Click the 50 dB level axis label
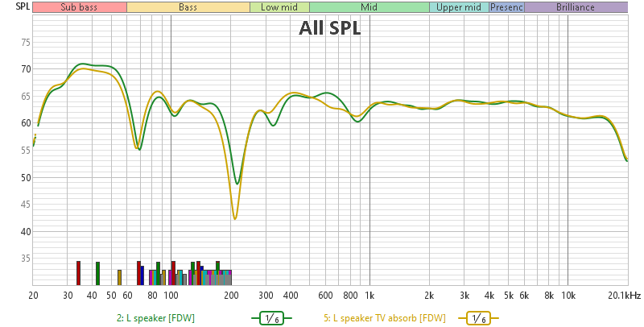 (26, 177)
